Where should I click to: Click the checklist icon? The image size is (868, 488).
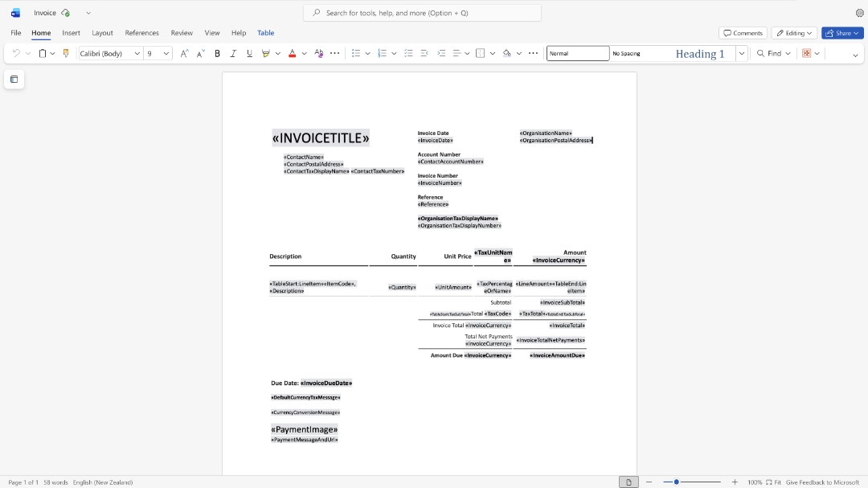tap(408, 53)
